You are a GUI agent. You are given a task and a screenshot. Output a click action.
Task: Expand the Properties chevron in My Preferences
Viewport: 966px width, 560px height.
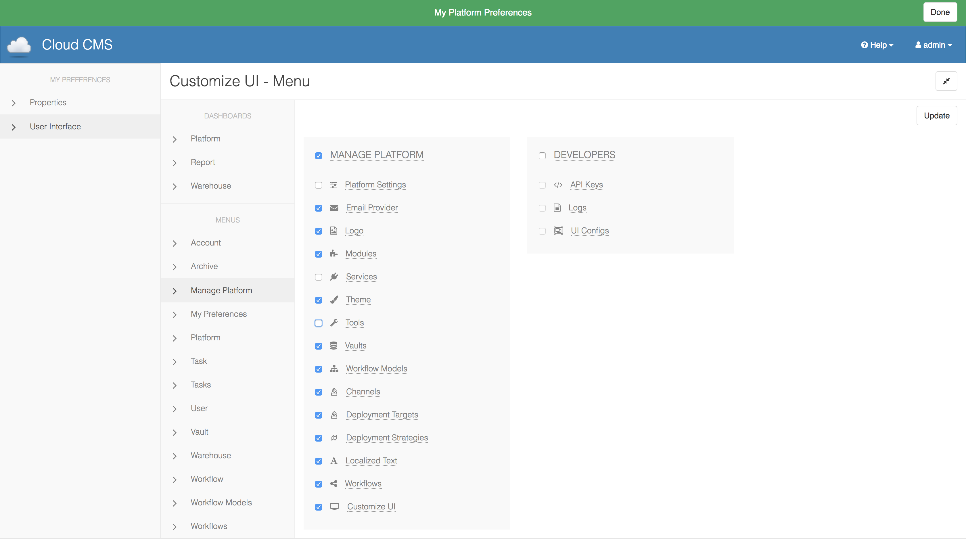tap(14, 103)
